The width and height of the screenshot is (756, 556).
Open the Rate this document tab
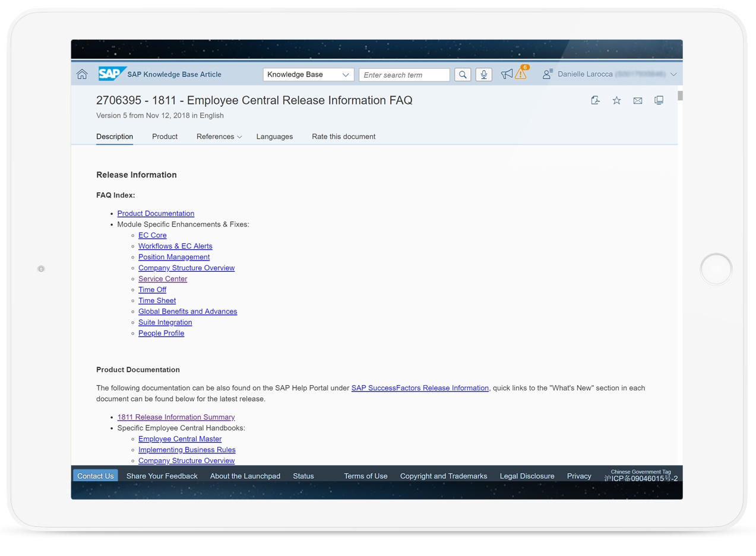point(343,136)
